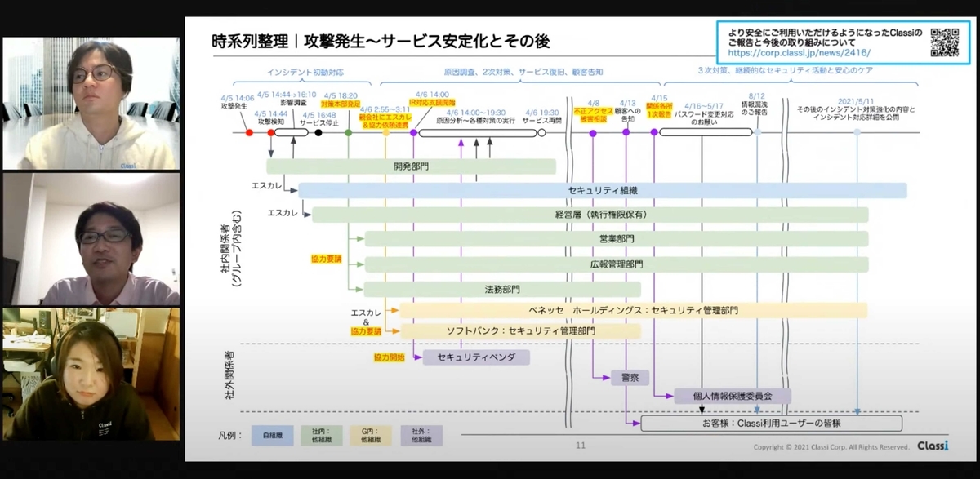
Task: Click the purple dot for 4/15 関係各所1次報告
Action: pyautogui.click(x=654, y=132)
